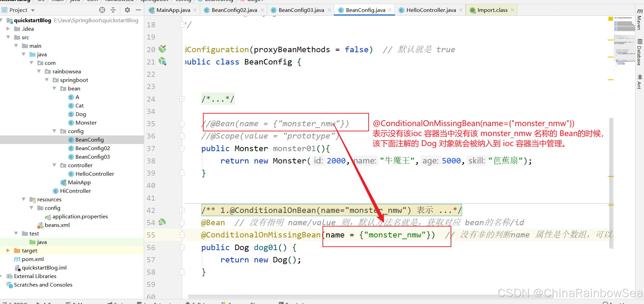Select the Cat class
Screen dimensions: 644x304
pyautogui.click(x=76, y=105)
